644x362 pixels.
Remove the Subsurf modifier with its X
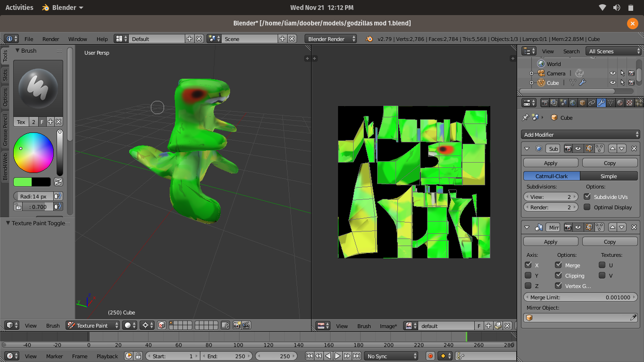click(x=634, y=148)
